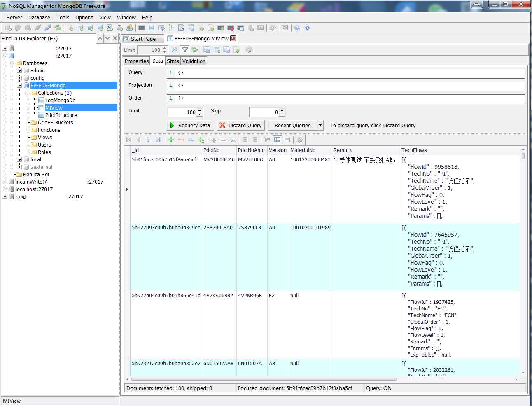Open the Mongo shell toolbar icon

click(142, 28)
